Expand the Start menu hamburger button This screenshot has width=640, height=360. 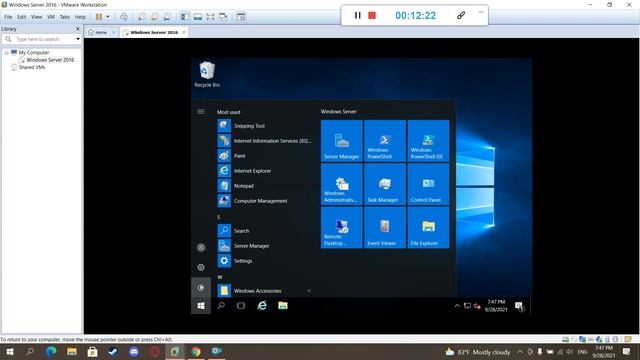[x=201, y=111]
